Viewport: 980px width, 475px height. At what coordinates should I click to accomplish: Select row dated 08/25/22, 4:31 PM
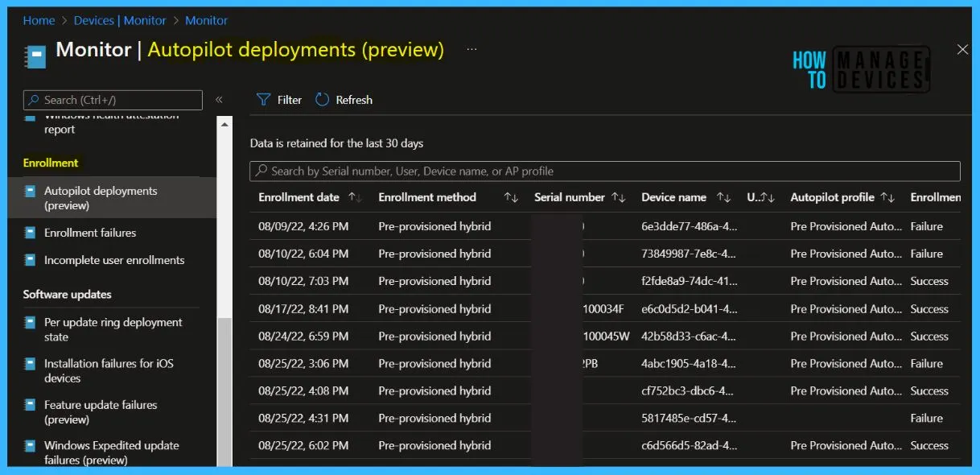tap(605, 418)
